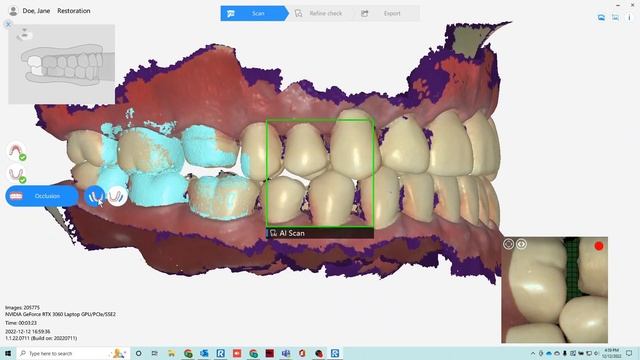Click the live camera preview image
This screenshot has width=640, height=360.
tap(554, 290)
